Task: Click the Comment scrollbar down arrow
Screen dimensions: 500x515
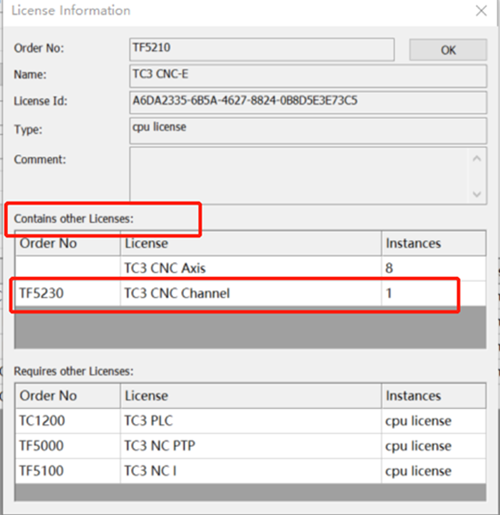Action: pos(477,194)
